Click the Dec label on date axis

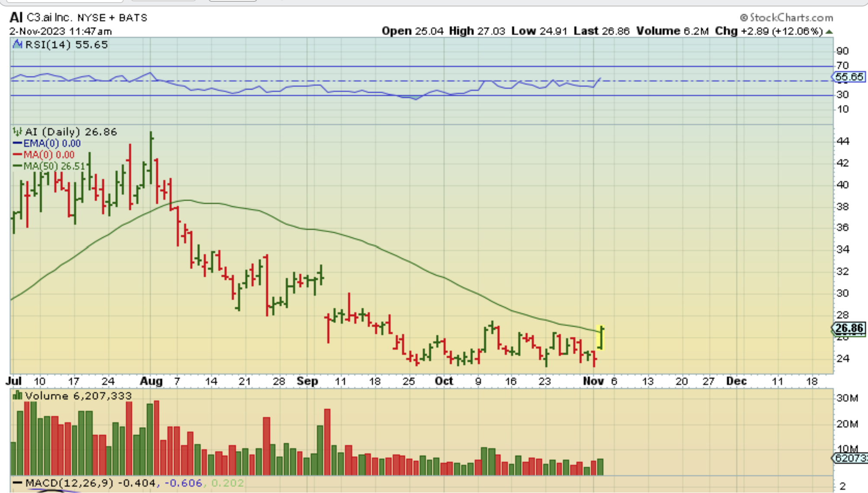coord(736,381)
